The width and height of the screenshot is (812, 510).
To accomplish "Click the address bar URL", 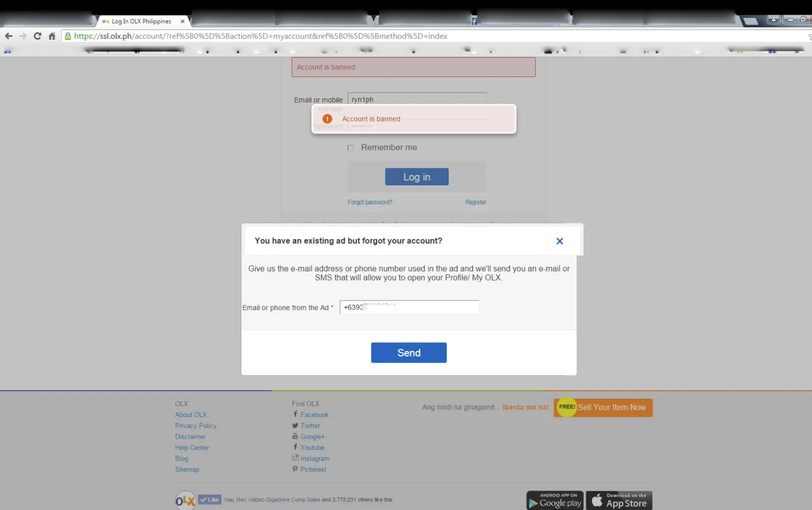I will [x=261, y=36].
